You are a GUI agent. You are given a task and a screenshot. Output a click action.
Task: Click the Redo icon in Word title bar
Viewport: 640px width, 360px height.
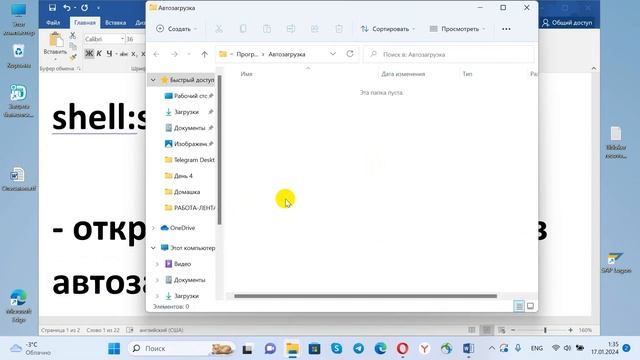[84, 7]
